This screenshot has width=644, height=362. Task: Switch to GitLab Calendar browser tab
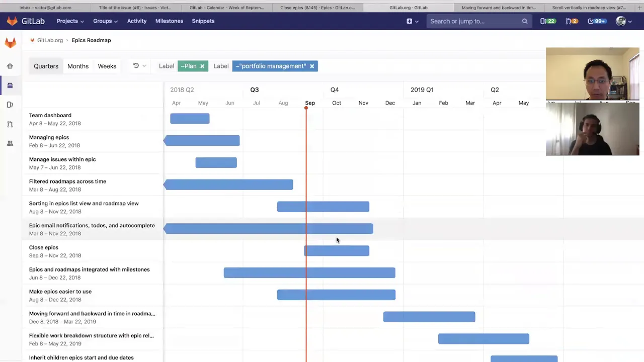226,8
